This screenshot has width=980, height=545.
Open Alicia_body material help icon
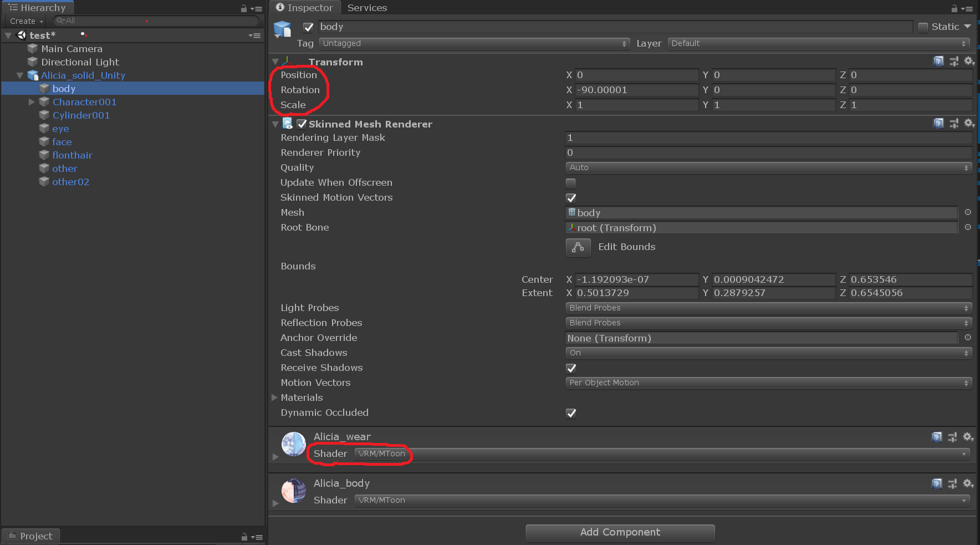[x=937, y=484]
